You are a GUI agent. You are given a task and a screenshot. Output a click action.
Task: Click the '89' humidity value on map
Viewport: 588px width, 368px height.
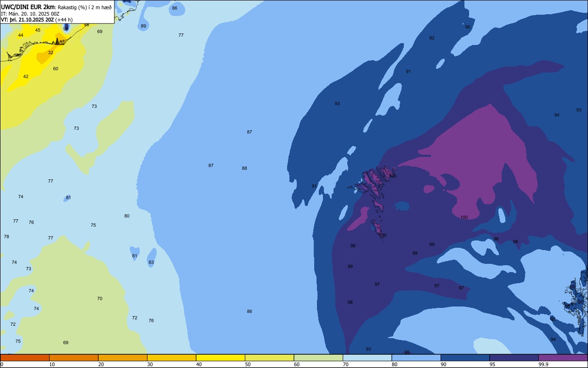(x=143, y=26)
